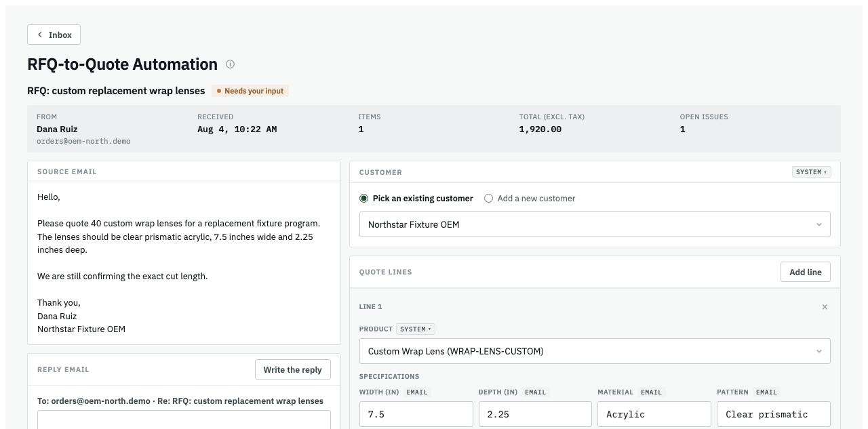Remove Line 1 with the X icon
The height and width of the screenshot is (429, 868).
tap(825, 307)
